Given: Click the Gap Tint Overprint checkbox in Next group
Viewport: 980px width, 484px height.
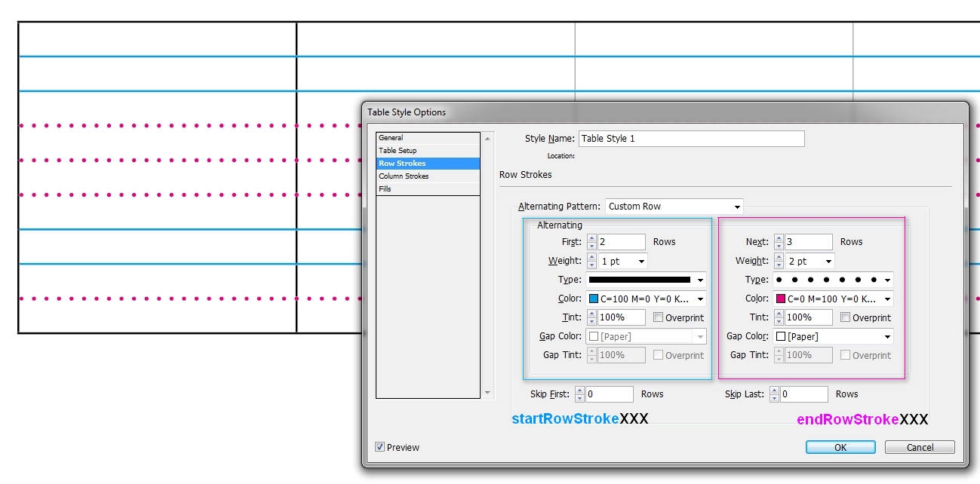Looking at the screenshot, I should (x=845, y=355).
